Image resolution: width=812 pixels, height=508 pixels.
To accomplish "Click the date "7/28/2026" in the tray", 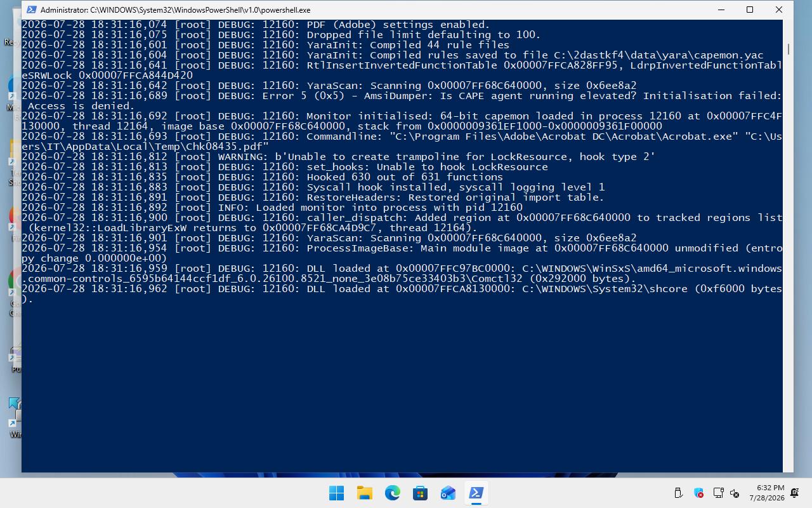I will pyautogui.click(x=766, y=498).
